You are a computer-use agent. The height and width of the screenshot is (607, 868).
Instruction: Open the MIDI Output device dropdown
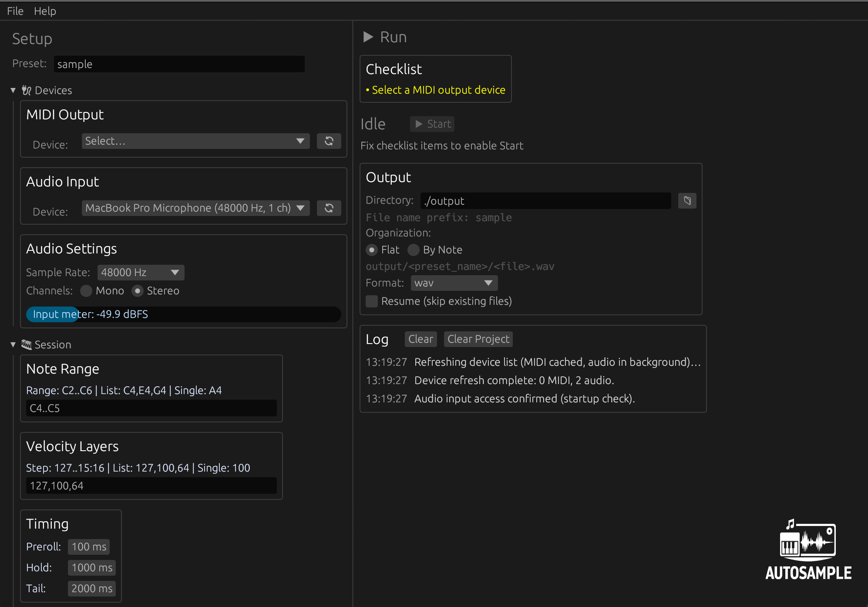(x=195, y=141)
